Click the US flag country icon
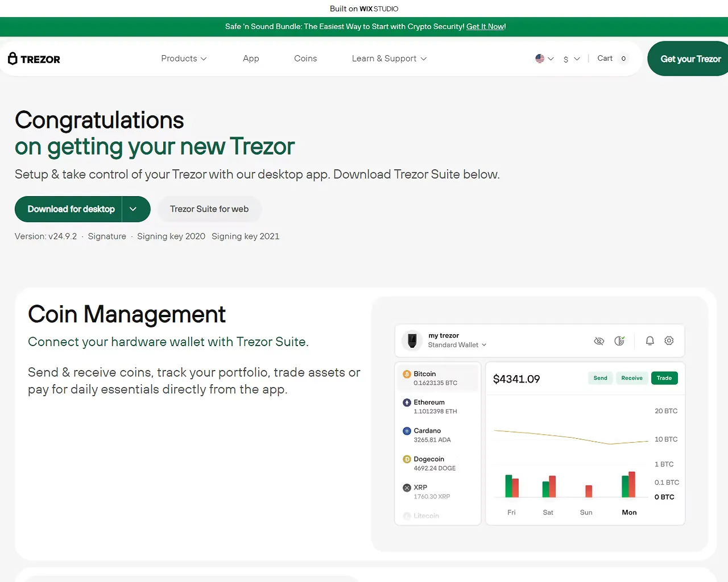Viewport: 728px width, 582px height. point(540,59)
